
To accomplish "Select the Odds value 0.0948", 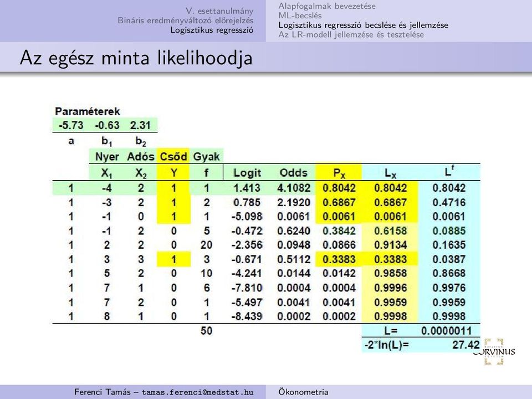I will [294, 245].
